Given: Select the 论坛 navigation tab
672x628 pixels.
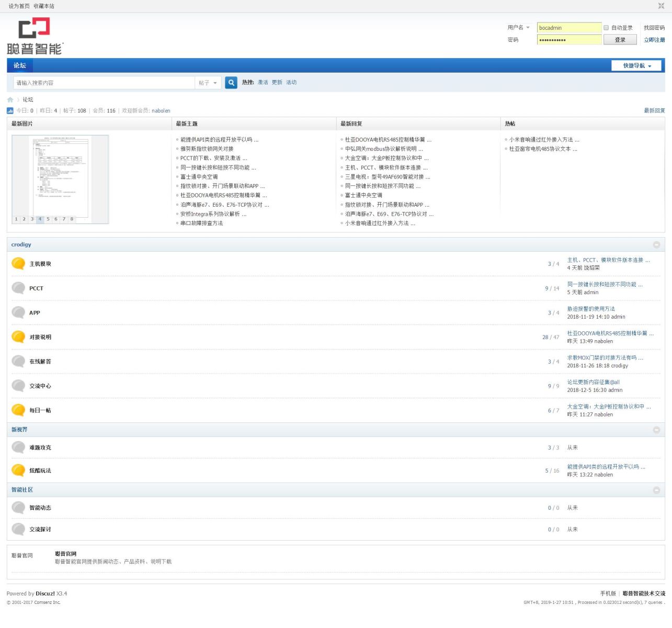Looking at the screenshot, I should point(20,65).
